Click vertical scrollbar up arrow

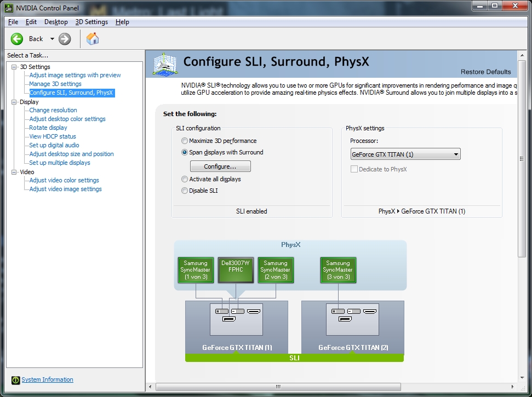522,55
